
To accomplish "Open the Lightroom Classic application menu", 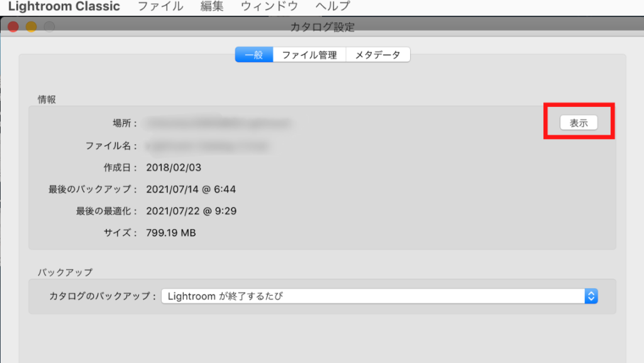I will click(64, 6).
